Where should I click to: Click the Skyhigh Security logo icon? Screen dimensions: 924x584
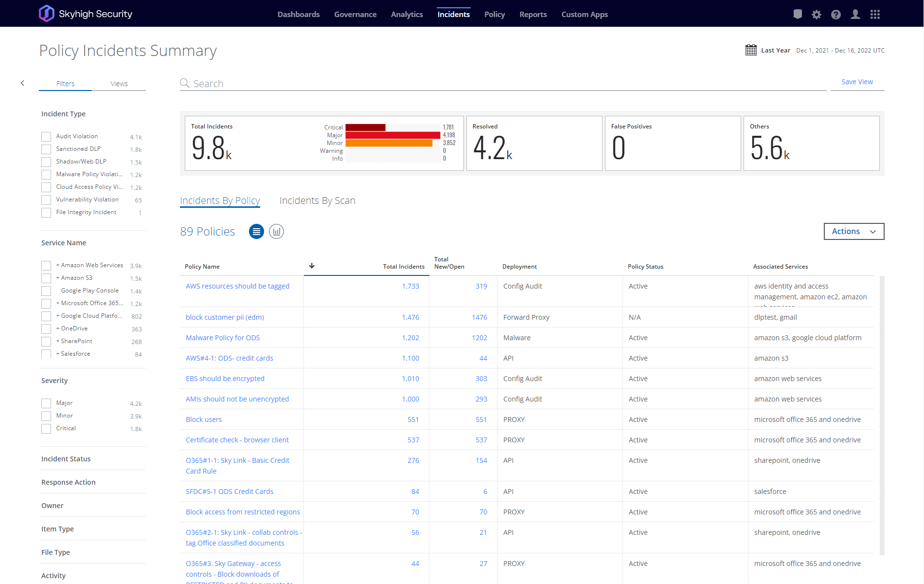click(47, 14)
